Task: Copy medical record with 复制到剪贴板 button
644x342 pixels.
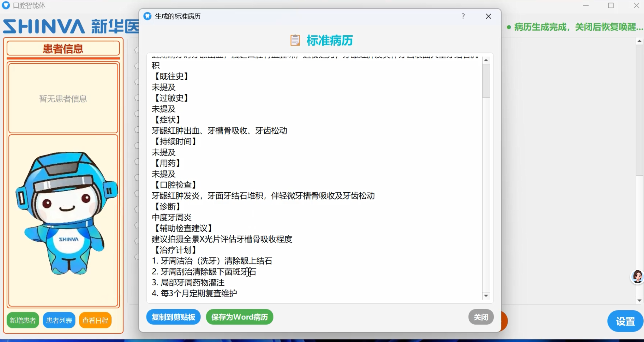Action: [x=173, y=317]
